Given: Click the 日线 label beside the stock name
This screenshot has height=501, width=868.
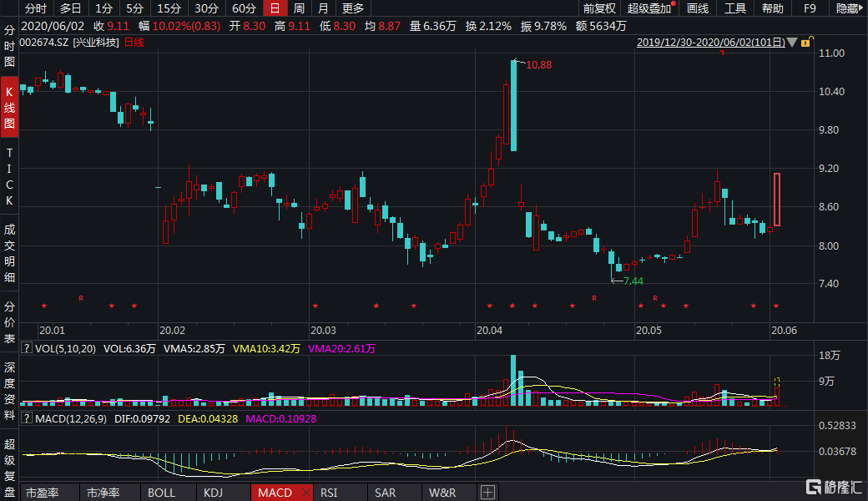Looking at the screenshot, I should 134,42.
